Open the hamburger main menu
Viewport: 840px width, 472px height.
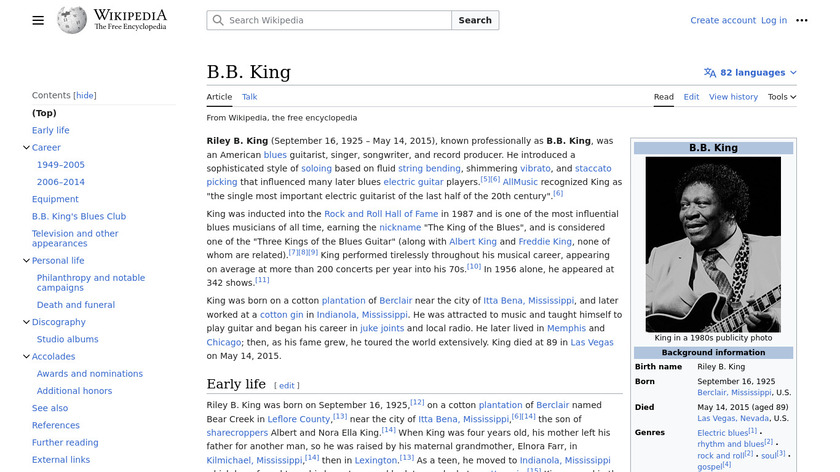click(38, 20)
